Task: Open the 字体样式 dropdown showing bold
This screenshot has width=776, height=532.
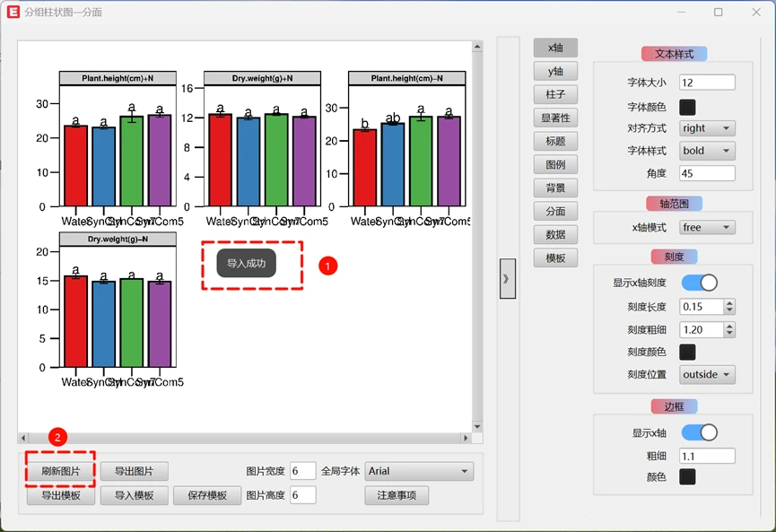Action: (x=707, y=151)
